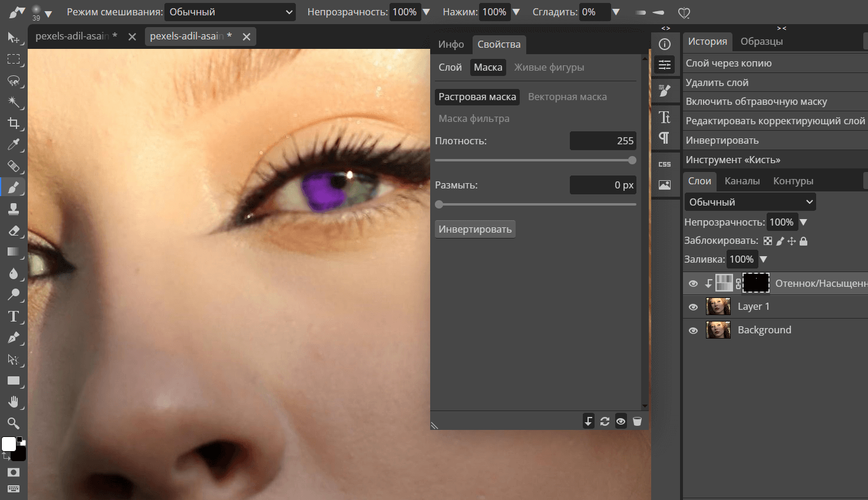The image size is (868, 500).
Task: Hide the Background layer
Action: pos(693,330)
